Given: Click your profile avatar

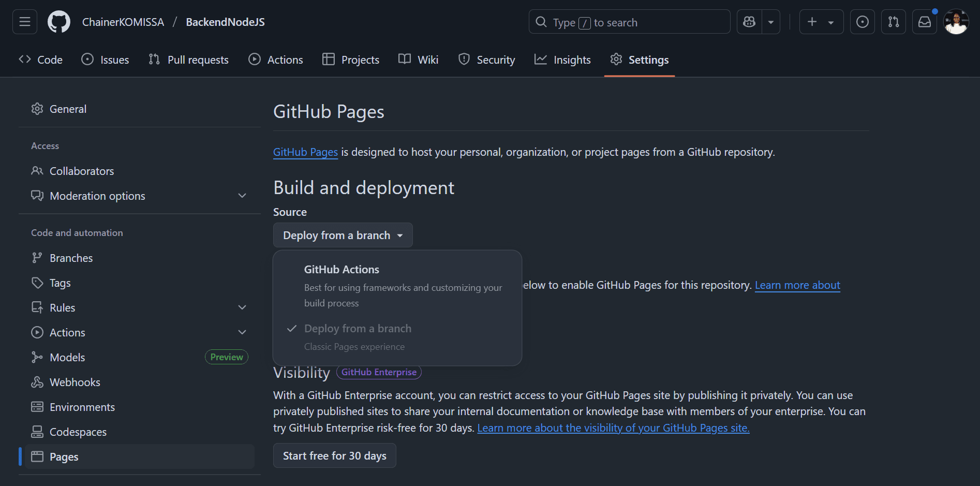Looking at the screenshot, I should pos(956,21).
